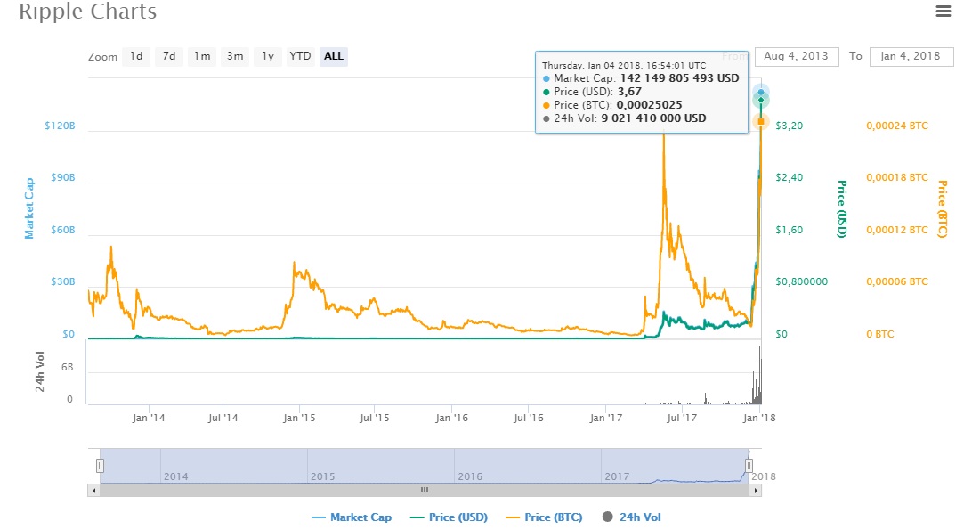The image size is (980, 529).
Task: Toggle Price (USD) series in legend
Action: [449, 517]
